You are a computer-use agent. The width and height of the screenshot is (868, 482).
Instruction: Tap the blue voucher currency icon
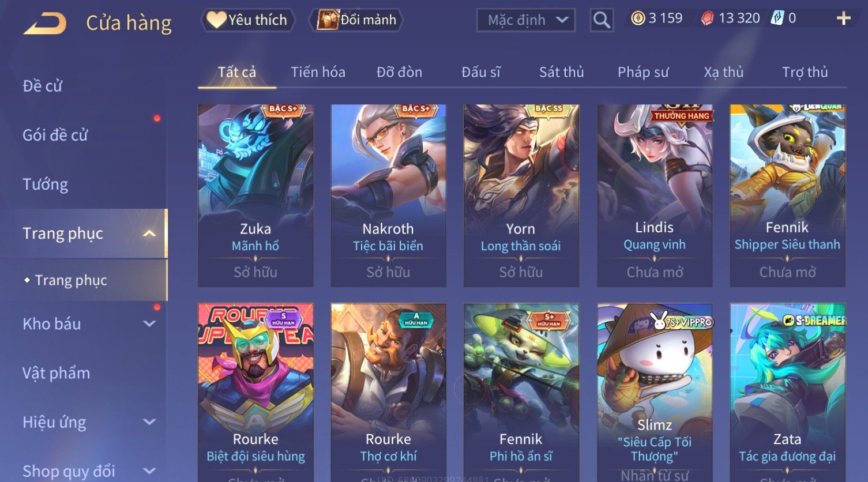(x=777, y=18)
